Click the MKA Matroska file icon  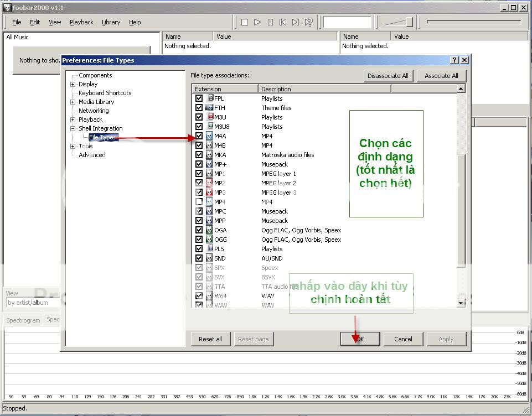209,155
